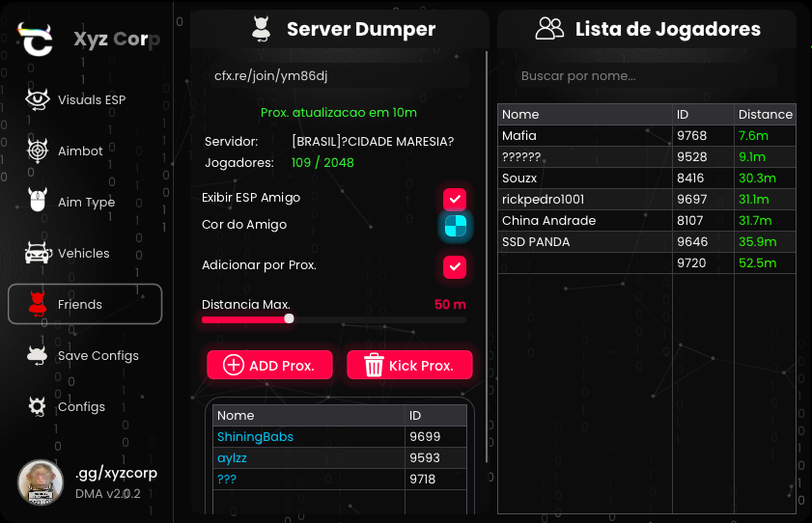
Task: Click the Save Configs cloud icon
Action: (37, 355)
